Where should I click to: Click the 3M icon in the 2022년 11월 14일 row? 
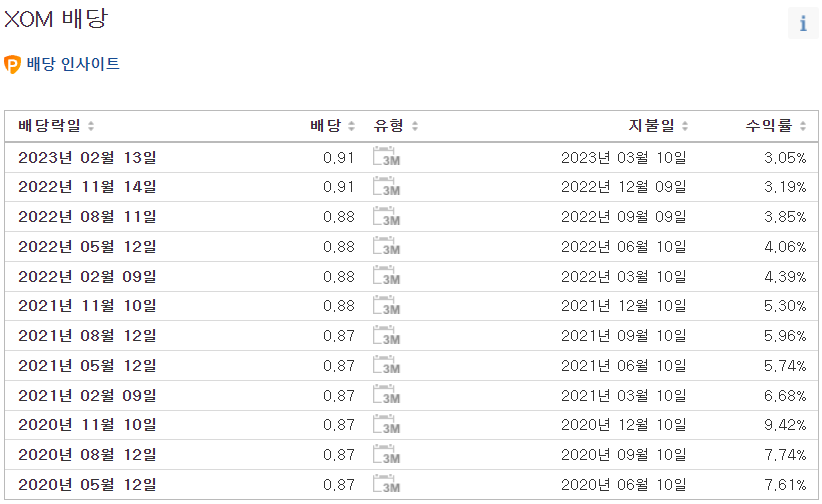click(x=386, y=187)
